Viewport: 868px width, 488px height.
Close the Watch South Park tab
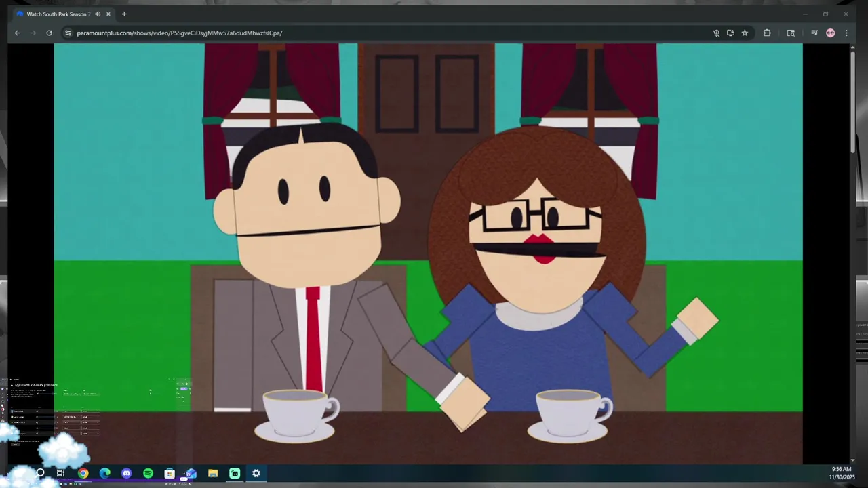click(108, 14)
